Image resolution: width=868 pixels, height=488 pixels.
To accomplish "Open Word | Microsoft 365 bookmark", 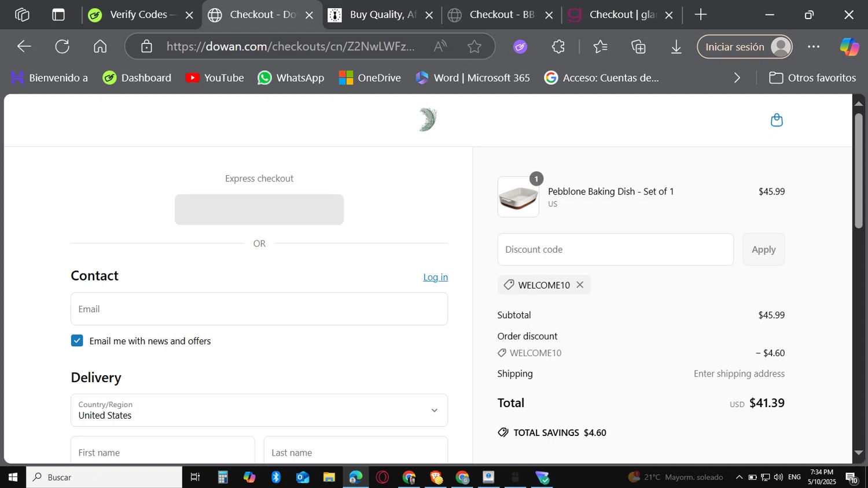I will tap(473, 77).
